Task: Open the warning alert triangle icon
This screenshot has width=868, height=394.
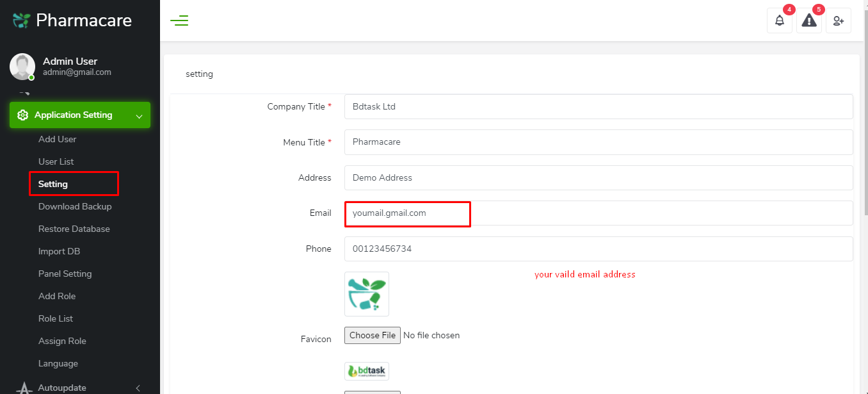Action: [x=809, y=21]
